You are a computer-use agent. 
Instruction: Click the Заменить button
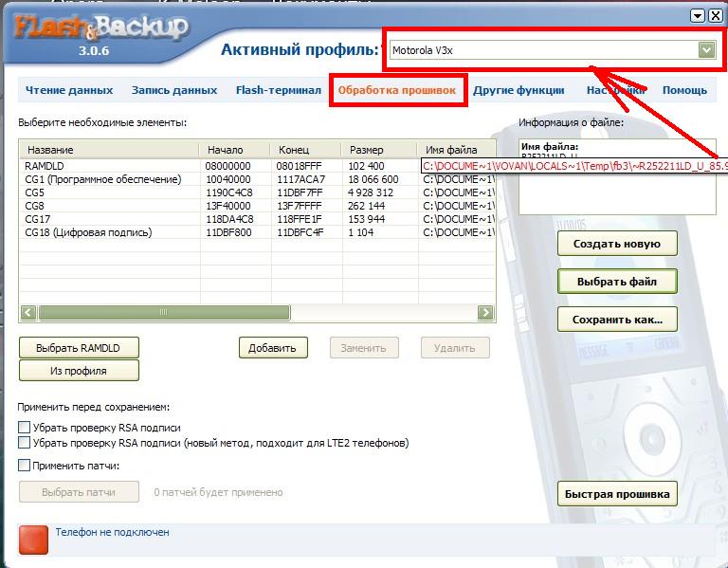(364, 348)
